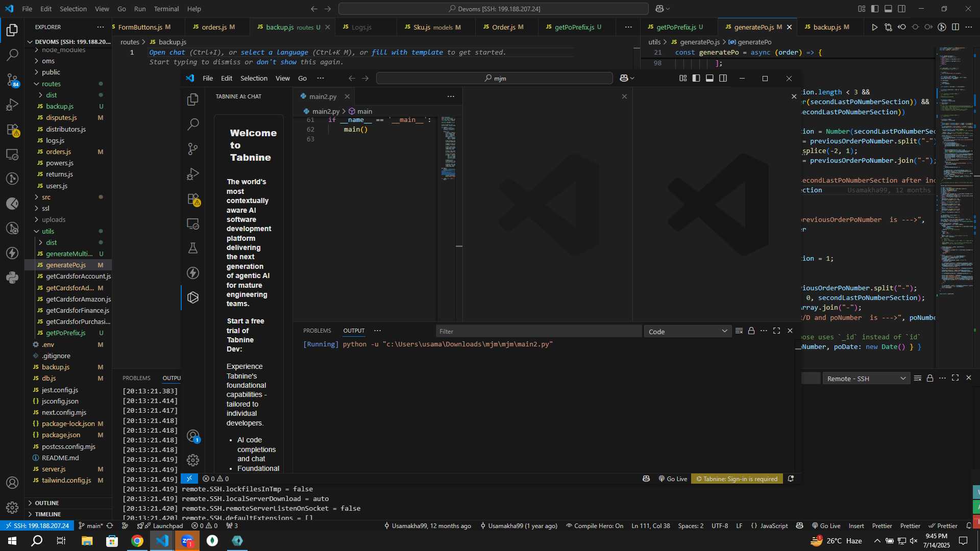Open Extensions icon with warning in mjm window

point(193,199)
